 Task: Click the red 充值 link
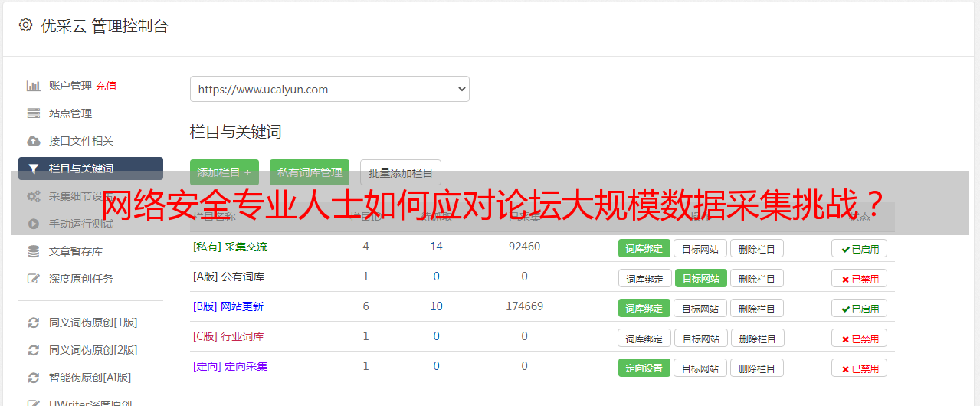click(107, 86)
